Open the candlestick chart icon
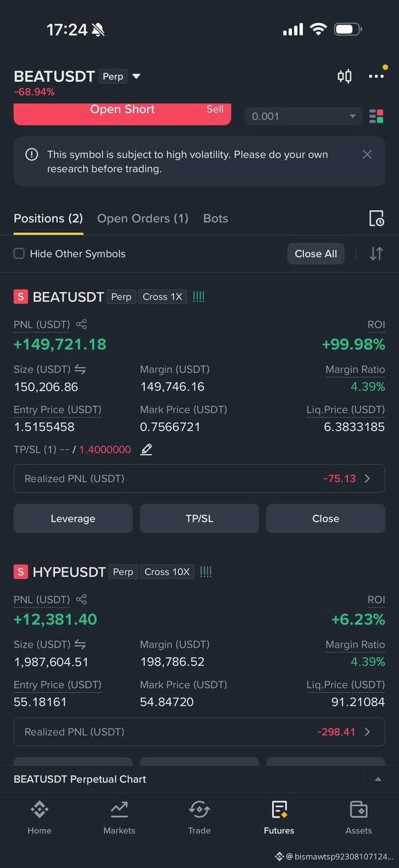This screenshot has width=399, height=868. [345, 76]
